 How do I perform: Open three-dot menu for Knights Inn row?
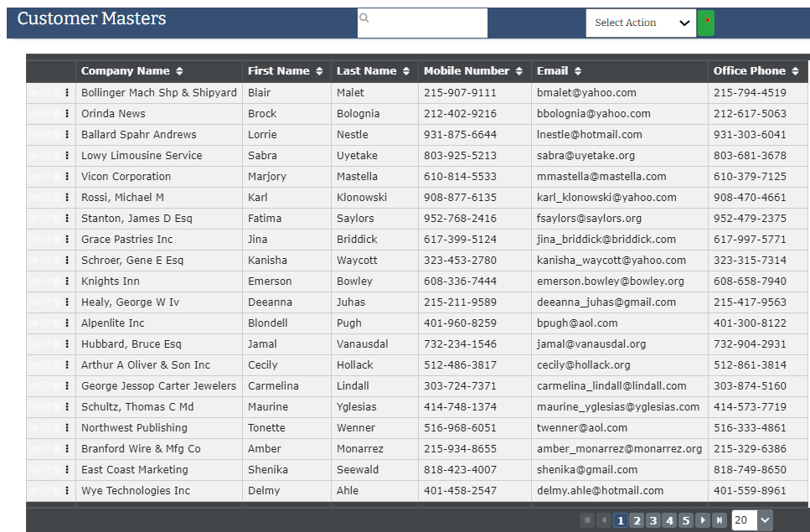pyautogui.click(x=67, y=281)
